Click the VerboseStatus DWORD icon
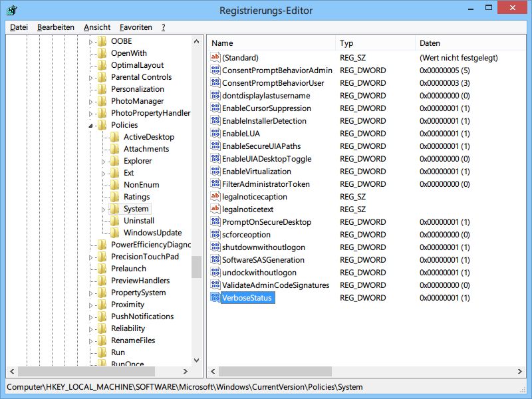 [215, 297]
